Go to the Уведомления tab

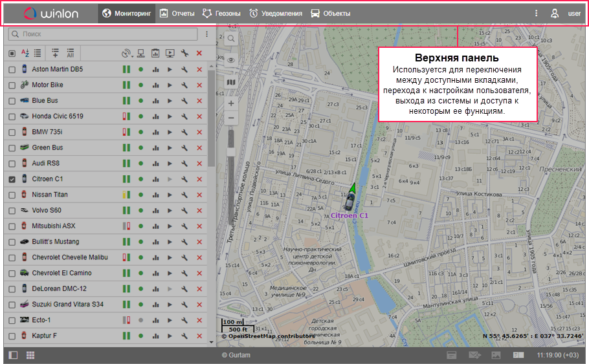[276, 14]
